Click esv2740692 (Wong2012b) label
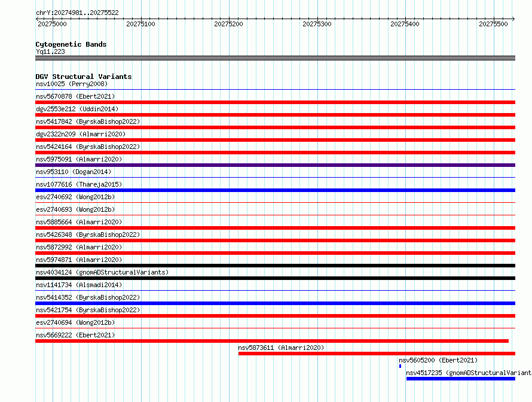The width and height of the screenshot is (532, 402). (x=75, y=197)
